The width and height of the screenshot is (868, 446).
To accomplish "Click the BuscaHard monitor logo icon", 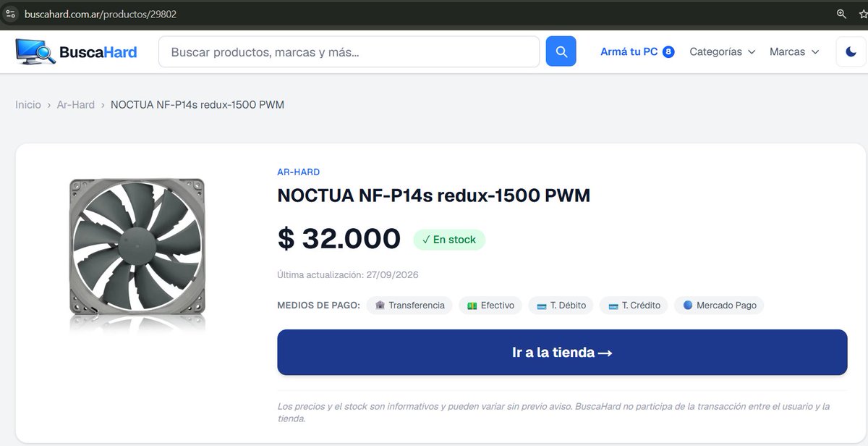I will [35, 51].
